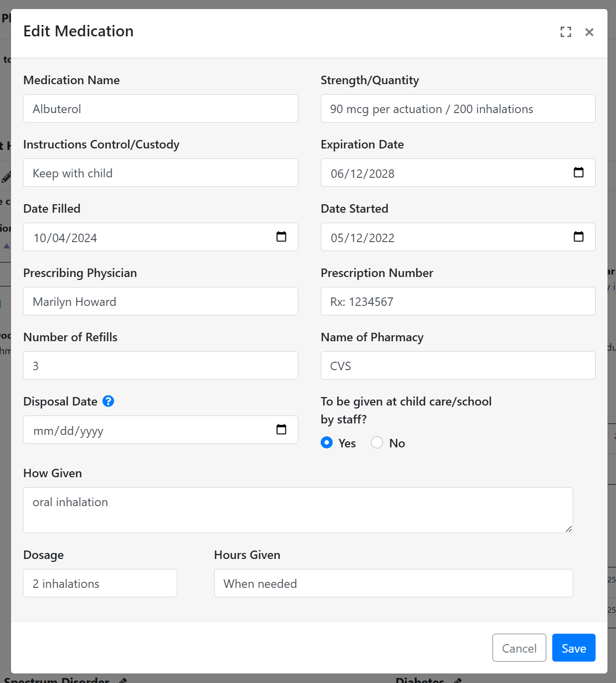Show Disposal Date help tooltip

coord(108,401)
